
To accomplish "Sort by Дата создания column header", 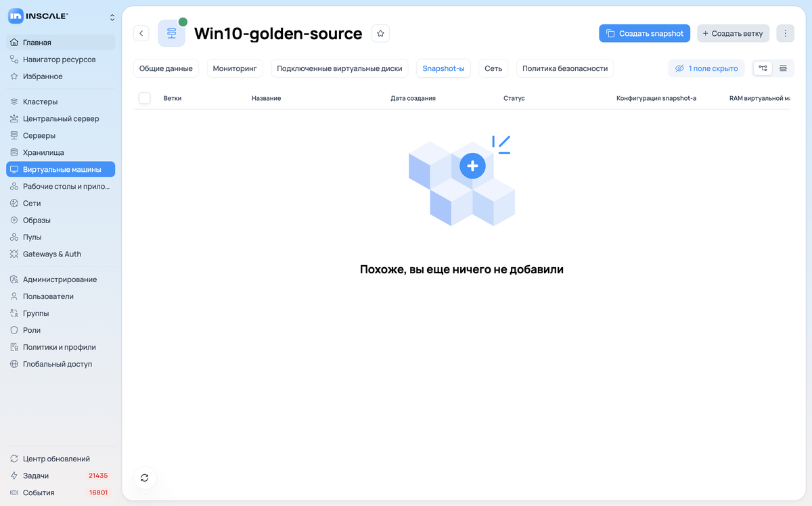I will coord(413,99).
